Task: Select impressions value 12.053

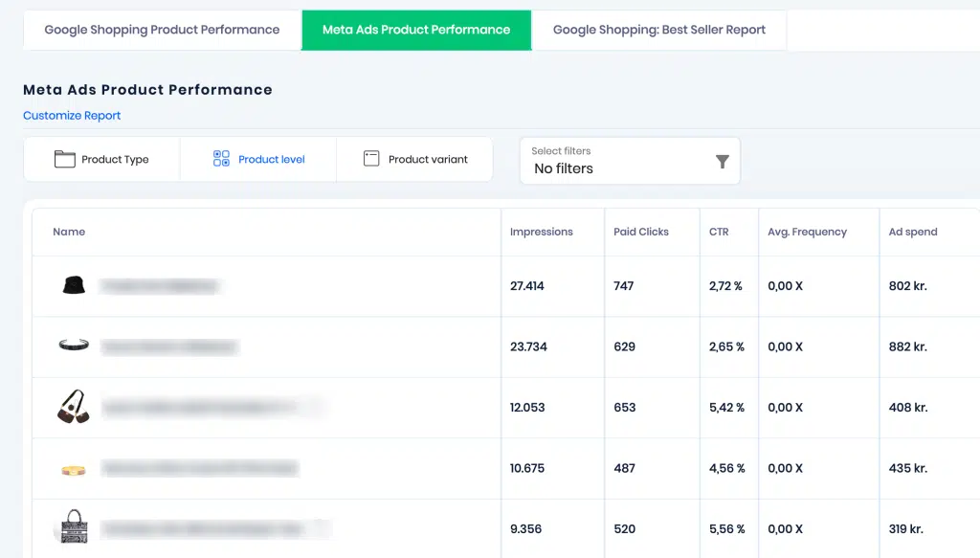Action: [x=527, y=408]
